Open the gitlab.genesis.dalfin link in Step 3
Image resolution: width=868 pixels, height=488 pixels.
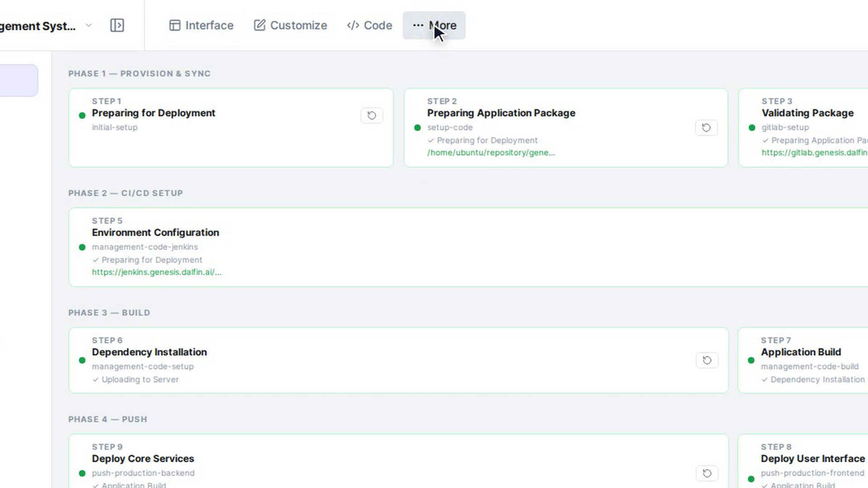815,153
